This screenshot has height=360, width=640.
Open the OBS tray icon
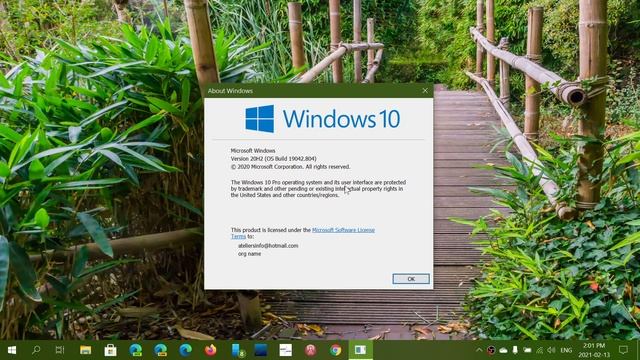click(491, 350)
